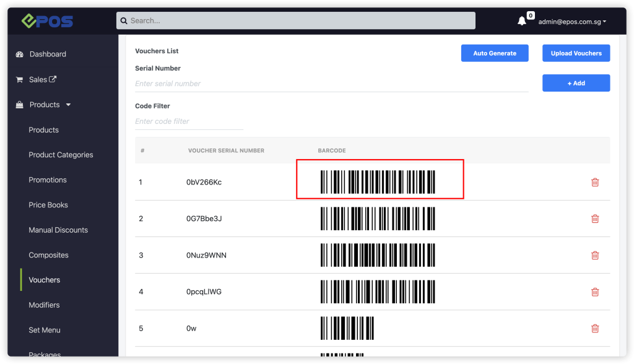Delete voucher 0w with trash icon
Viewport: 634px width, 364px height.
coord(595,329)
